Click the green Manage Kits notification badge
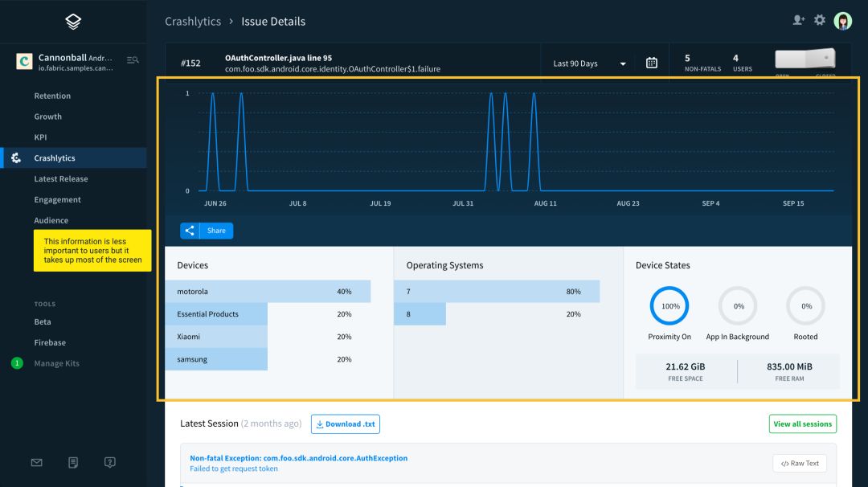This screenshot has width=868, height=487. point(17,363)
